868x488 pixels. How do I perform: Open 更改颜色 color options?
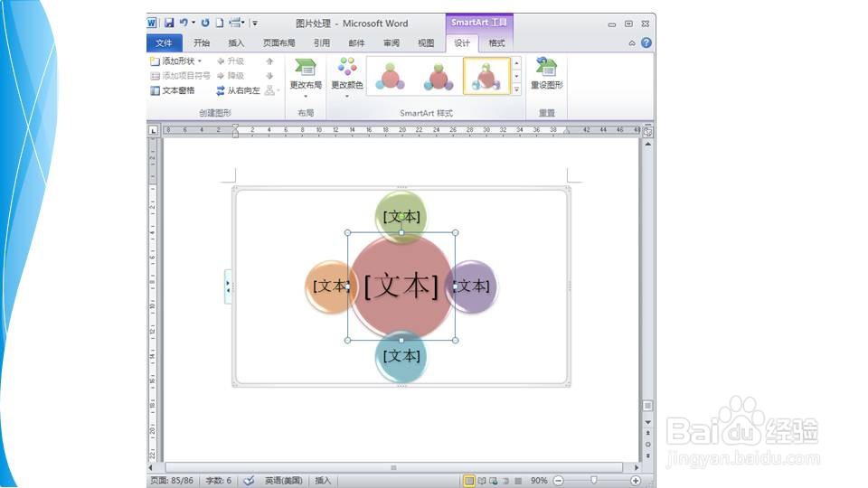point(347,78)
